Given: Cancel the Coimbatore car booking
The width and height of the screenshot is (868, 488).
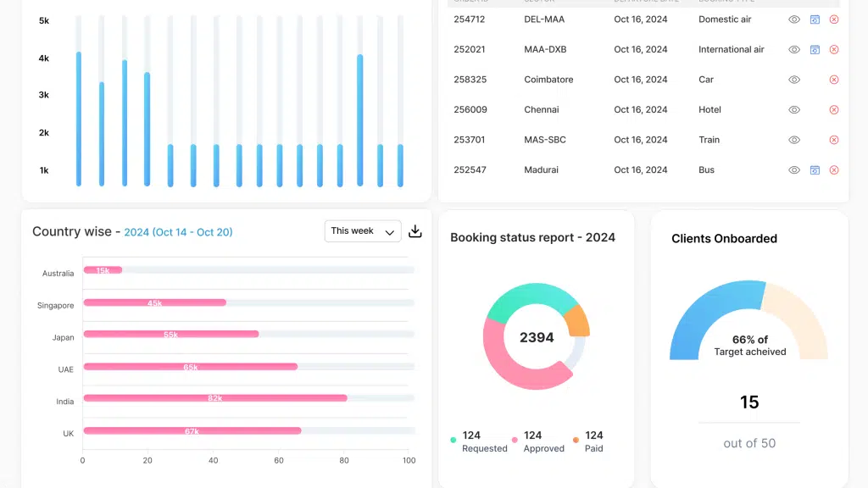Looking at the screenshot, I should (x=834, y=80).
